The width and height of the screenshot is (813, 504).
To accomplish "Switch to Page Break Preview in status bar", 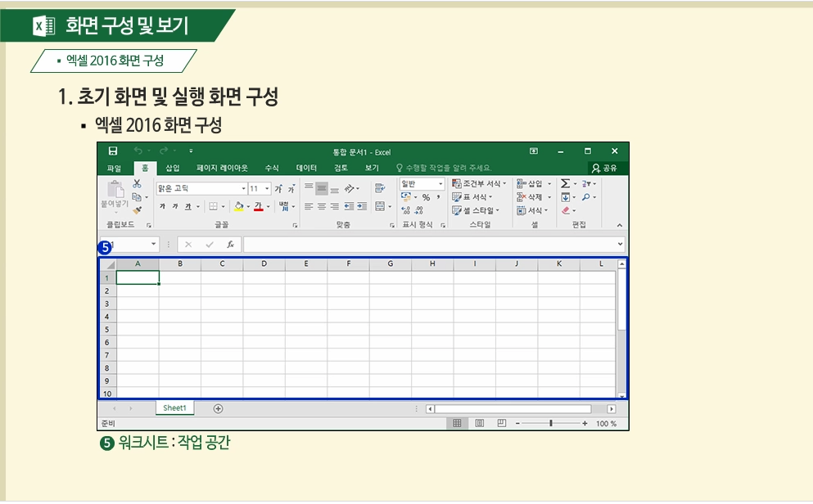I will pyautogui.click(x=501, y=423).
